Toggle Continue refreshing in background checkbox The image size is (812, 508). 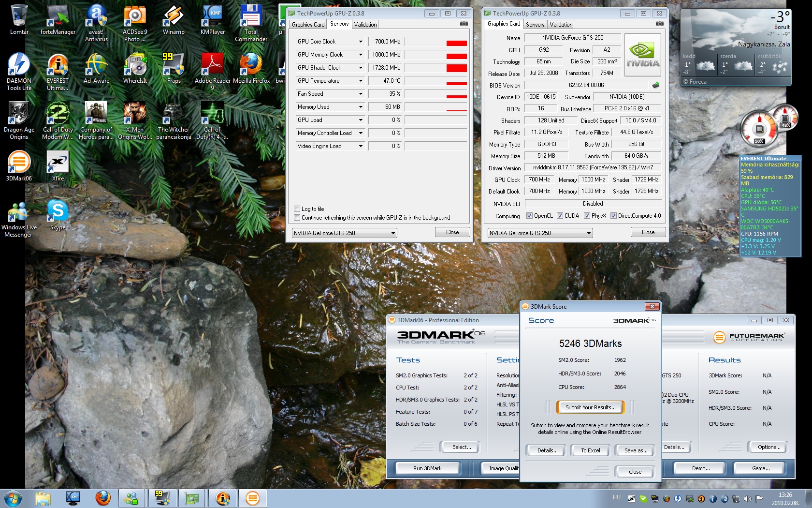click(x=297, y=218)
